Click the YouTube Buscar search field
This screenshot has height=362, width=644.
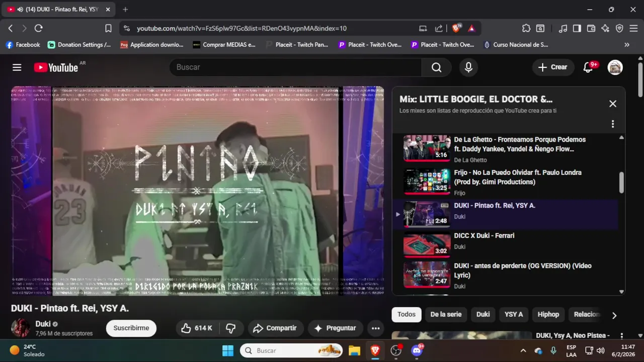296,67
